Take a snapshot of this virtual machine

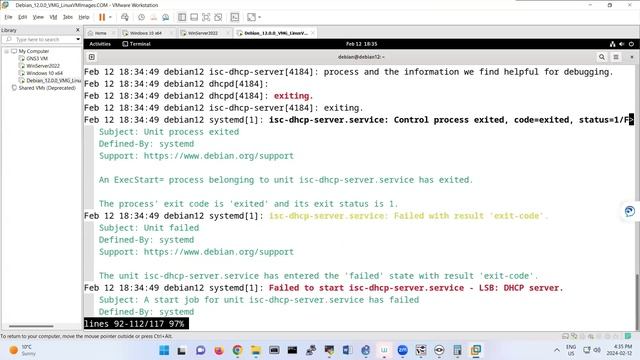pyautogui.click(x=141, y=17)
